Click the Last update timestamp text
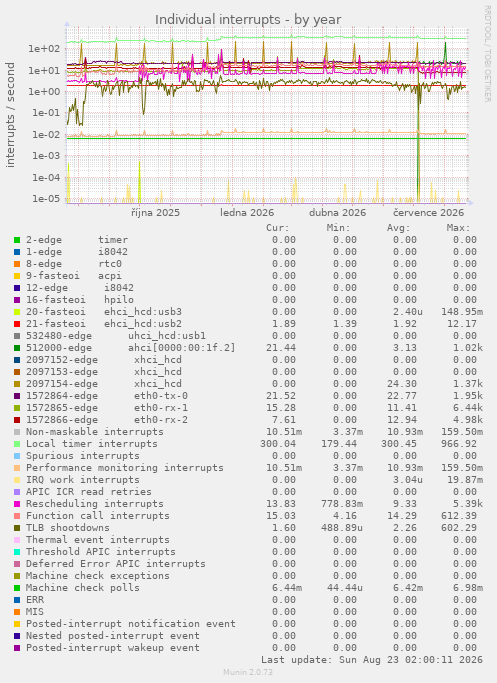This screenshot has width=497, height=683. (372, 660)
